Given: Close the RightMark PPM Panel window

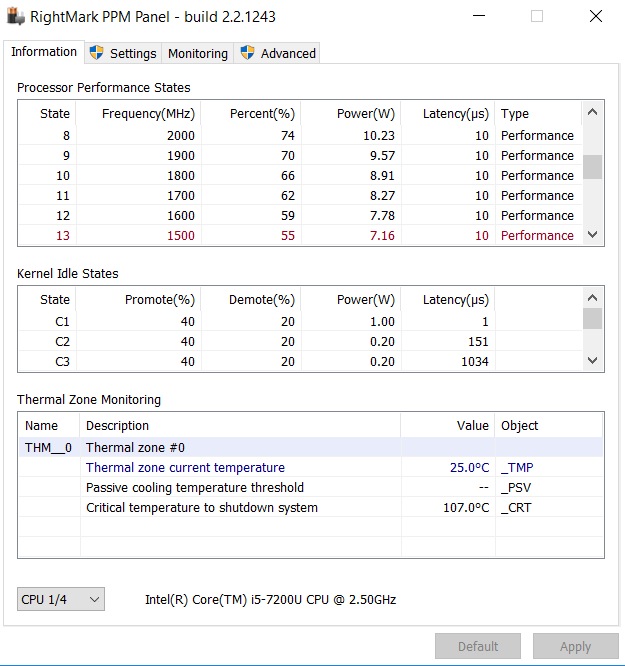Looking at the screenshot, I should pos(596,16).
